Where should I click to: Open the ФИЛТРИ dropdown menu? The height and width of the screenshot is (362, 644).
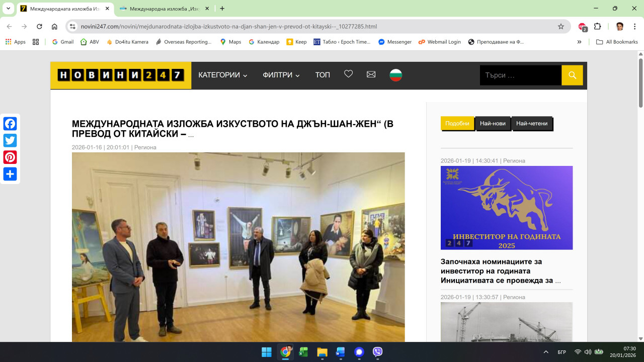[x=281, y=75]
